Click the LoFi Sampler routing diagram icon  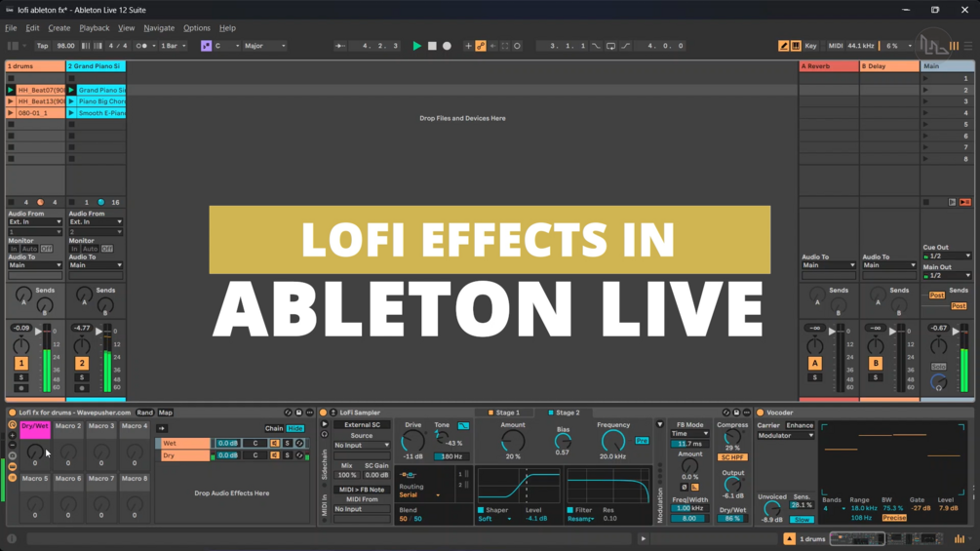point(408,475)
